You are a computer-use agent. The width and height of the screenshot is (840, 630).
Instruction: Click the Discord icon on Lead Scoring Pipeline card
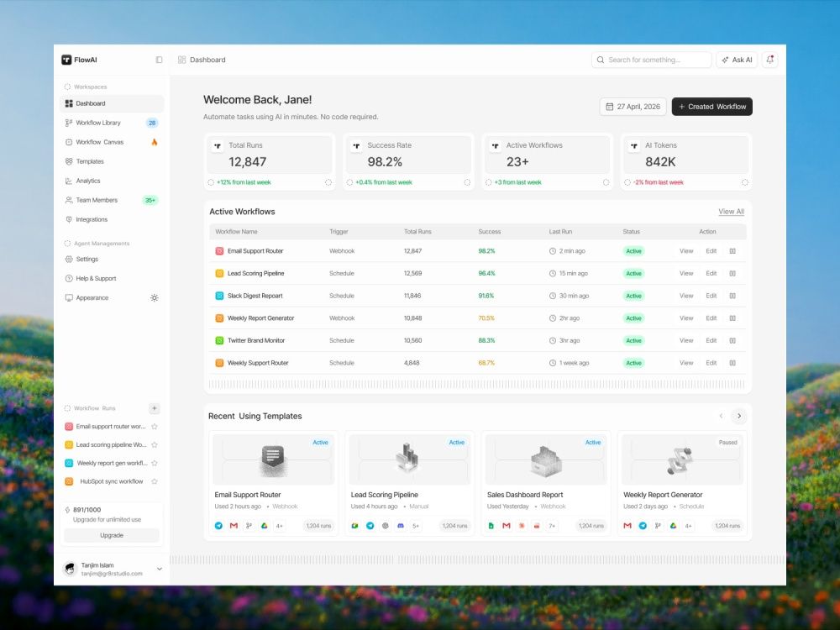click(400, 526)
